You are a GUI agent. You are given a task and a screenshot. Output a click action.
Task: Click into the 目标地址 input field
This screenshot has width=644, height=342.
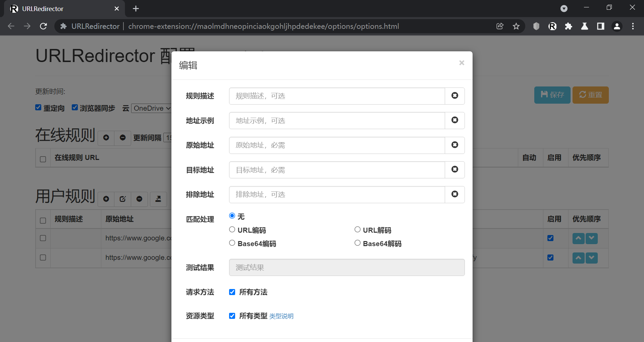[337, 170]
